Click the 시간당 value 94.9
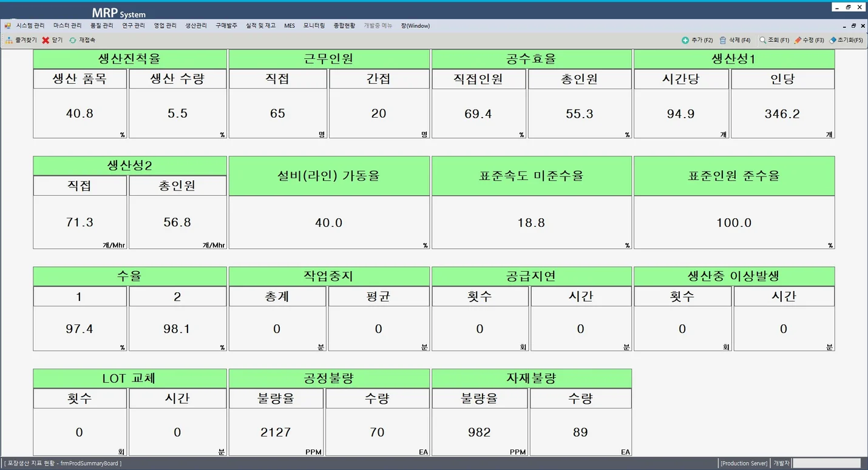This screenshot has height=470, width=868. [681, 113]
